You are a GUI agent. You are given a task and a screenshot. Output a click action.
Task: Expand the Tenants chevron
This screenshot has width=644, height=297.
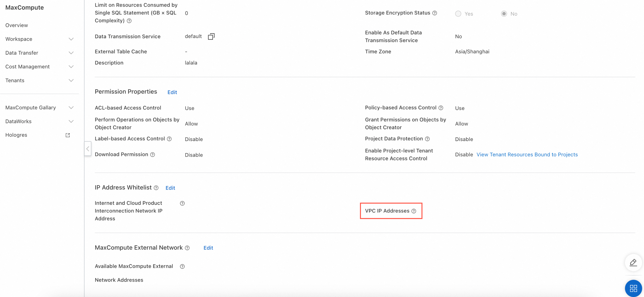point(71,80)
